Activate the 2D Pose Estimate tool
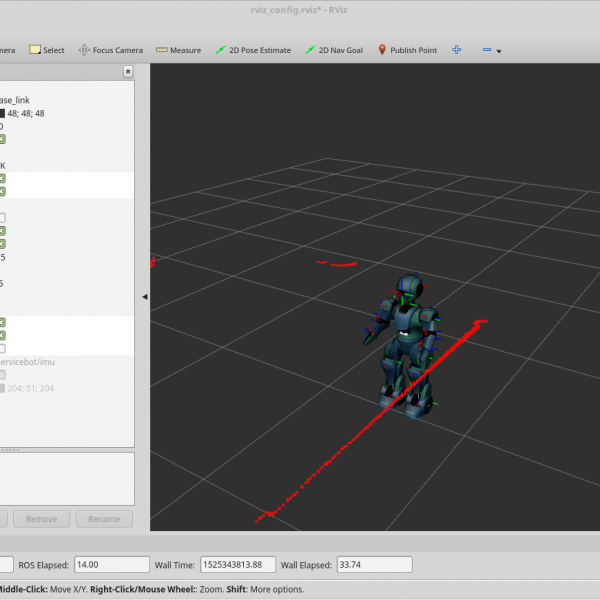Viewport: 600px width, 600px height. coord(253,50)
